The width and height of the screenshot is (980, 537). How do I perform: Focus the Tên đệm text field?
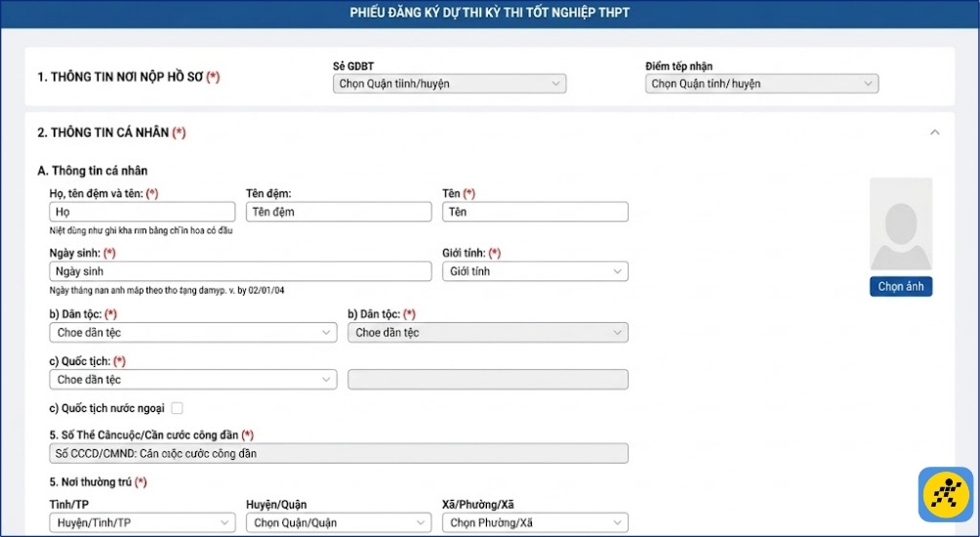pos(338,212)
